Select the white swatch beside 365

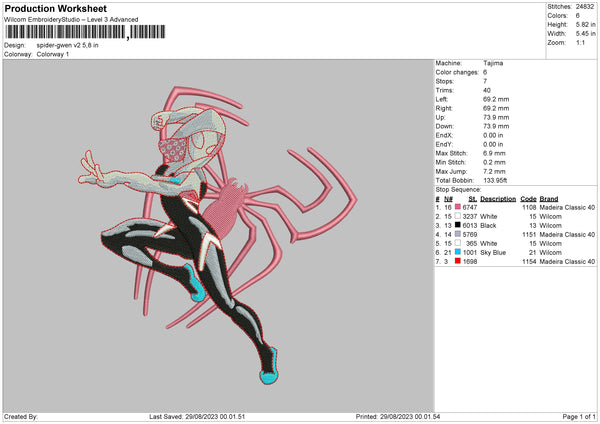(458, 243)
